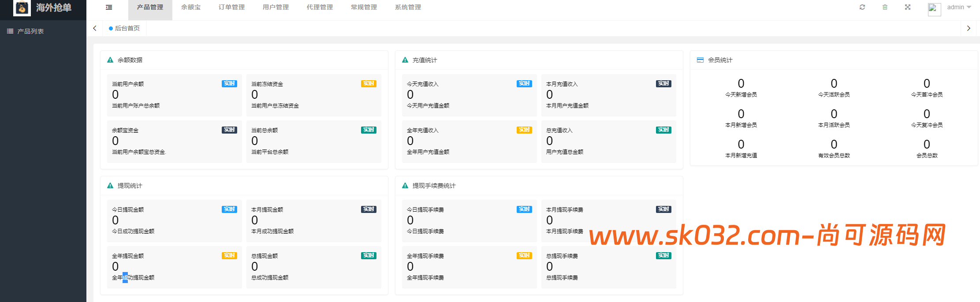Image resolution: width=980 pixels, height=302 pixels.
Task: Click the 实时 badge on 总提现手续费
Action: click(663, 256)
